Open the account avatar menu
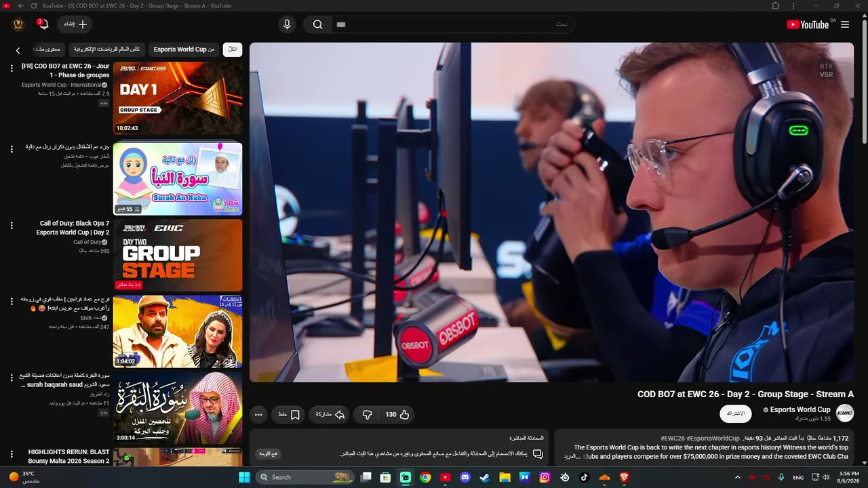This screenshot has height=488, width=868. click(x=18, y=24)
